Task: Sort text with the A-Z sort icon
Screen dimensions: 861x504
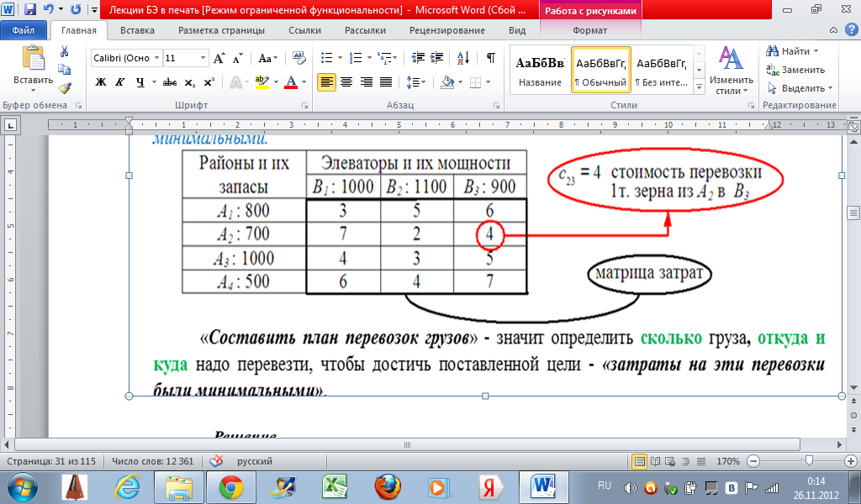Action: [464, 59]
